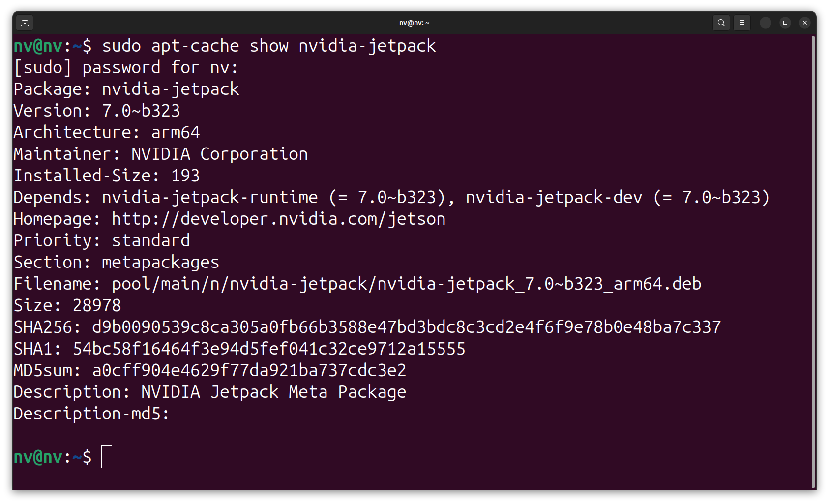Screen dimensions: 829x504
Task: Click the SHA1 hash value
Action: [269, 349]
